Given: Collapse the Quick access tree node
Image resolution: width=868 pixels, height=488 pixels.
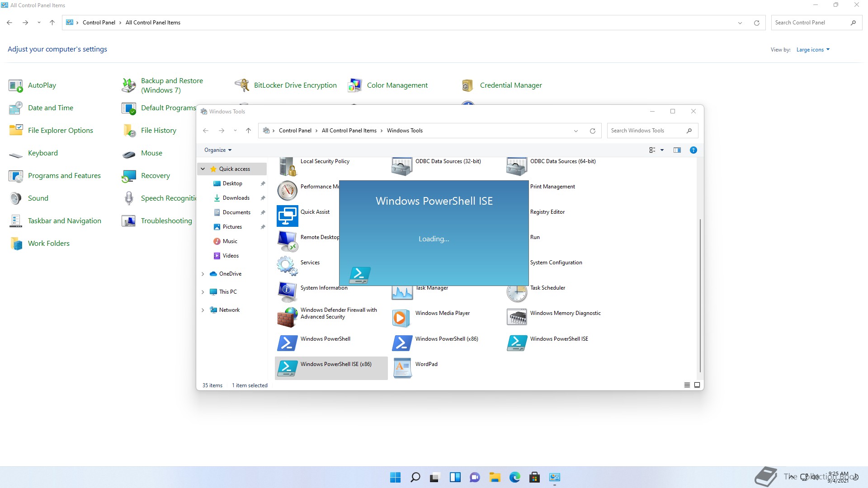Looking at the screenshot, I should (203, 169).
